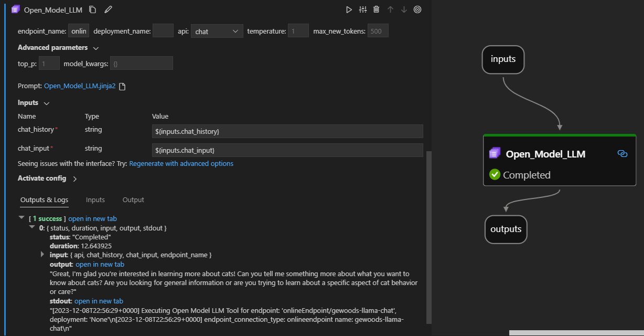Expand the input tree item in logs

click(43, 255)
